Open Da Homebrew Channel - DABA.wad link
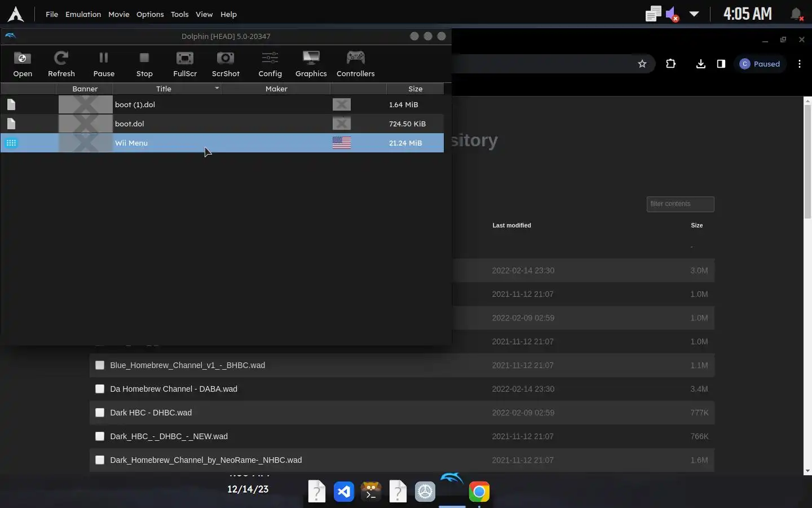Screen dimensions: 812x508 tap(174, 389)
